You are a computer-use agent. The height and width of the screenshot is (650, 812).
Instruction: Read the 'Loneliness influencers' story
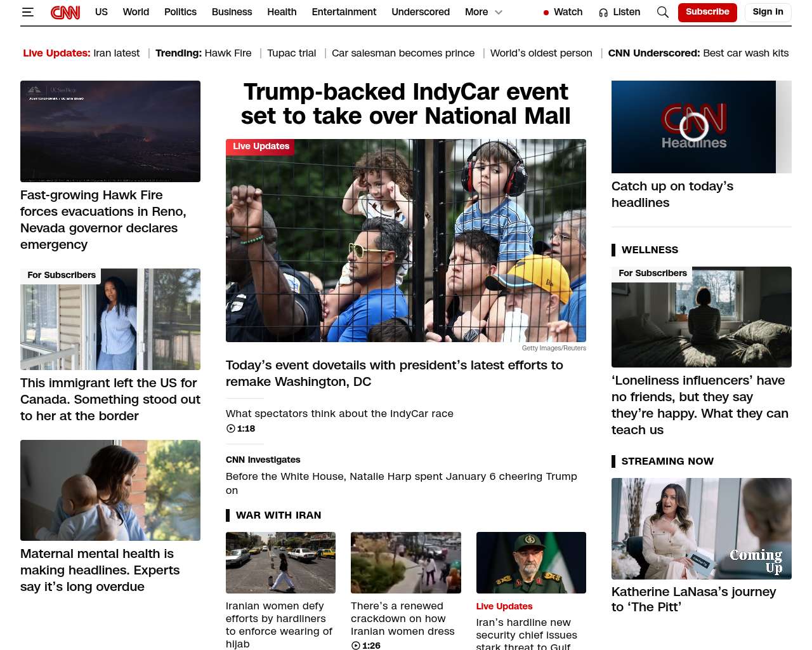700,405
